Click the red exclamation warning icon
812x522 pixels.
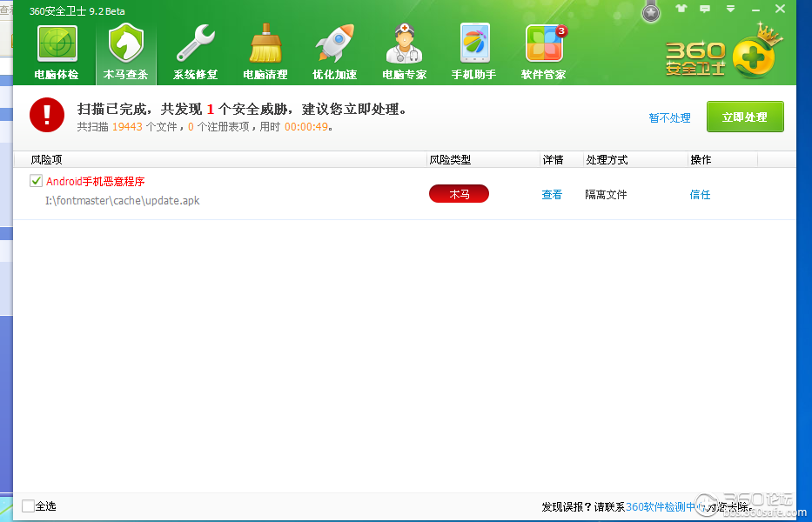tap(47, 115)
